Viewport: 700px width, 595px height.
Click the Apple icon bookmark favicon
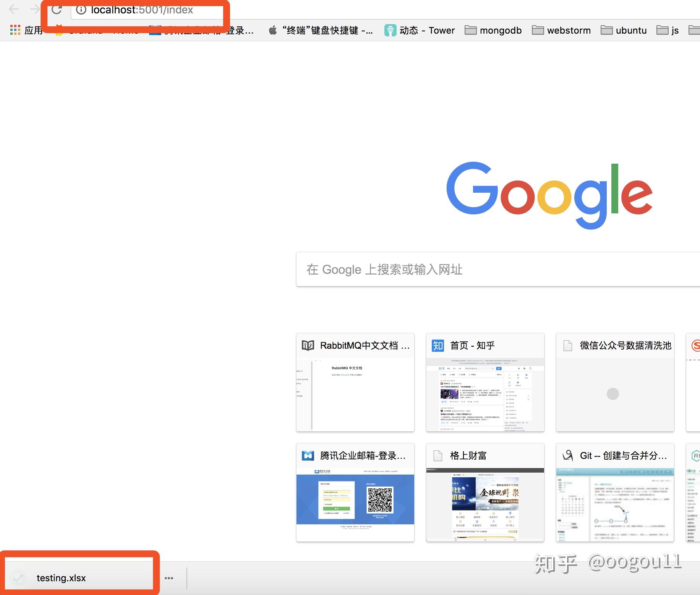(x=272, y=30)
